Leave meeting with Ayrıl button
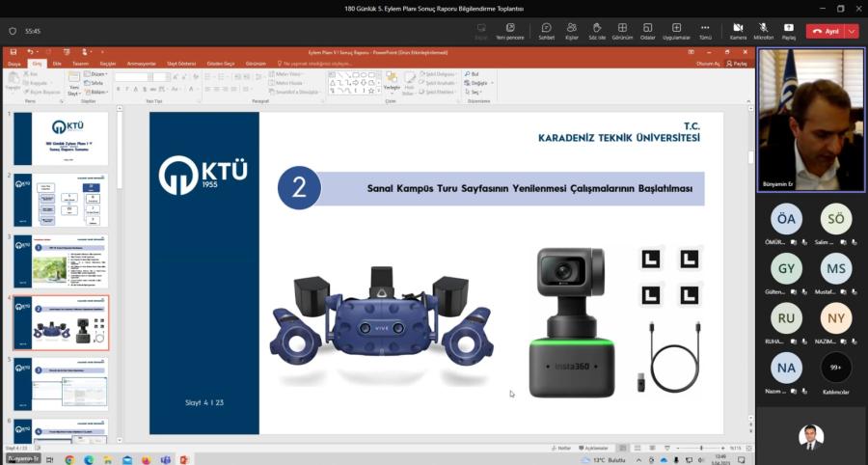This screenshot has height=465, width=868. pyautogui.click(x=826, y=32)
